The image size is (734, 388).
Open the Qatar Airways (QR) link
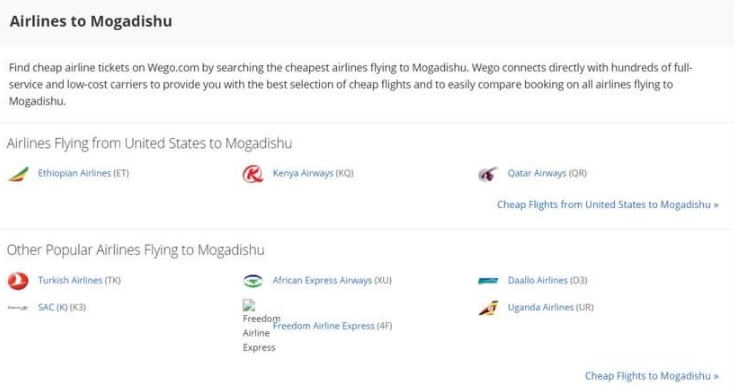[547, 173]
